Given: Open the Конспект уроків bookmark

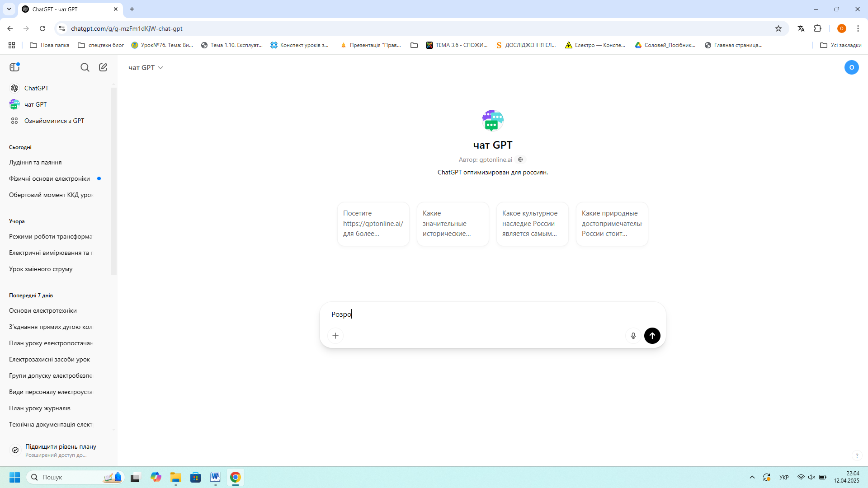Looking at the screenshot, I should point(300,45).
